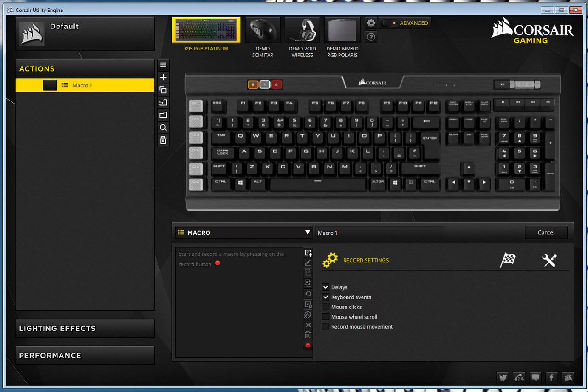Click the G1 macro key on keyboard
The height and width of the screenshot is (392, 588).
point(196,106)
